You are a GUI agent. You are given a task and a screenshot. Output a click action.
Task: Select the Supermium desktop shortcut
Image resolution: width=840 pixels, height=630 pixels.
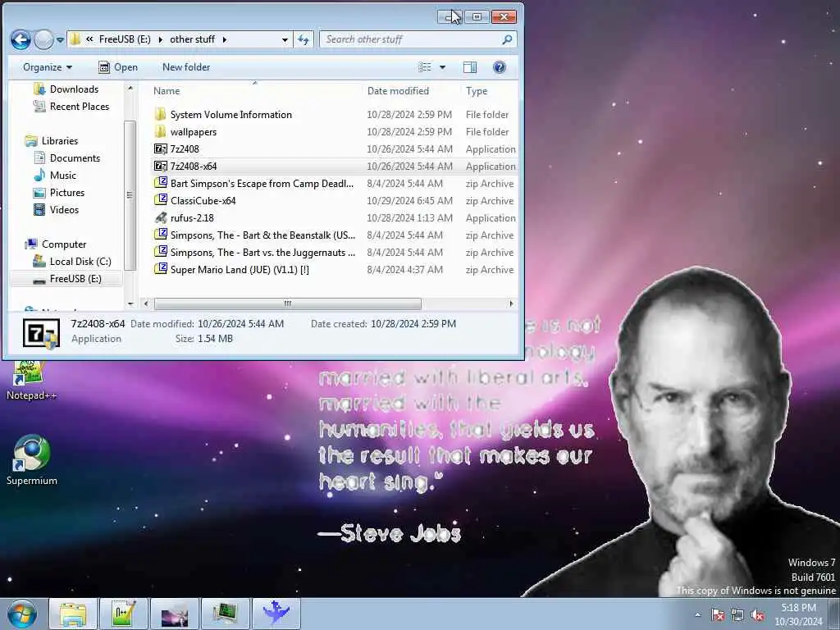(x=32, y=461)
